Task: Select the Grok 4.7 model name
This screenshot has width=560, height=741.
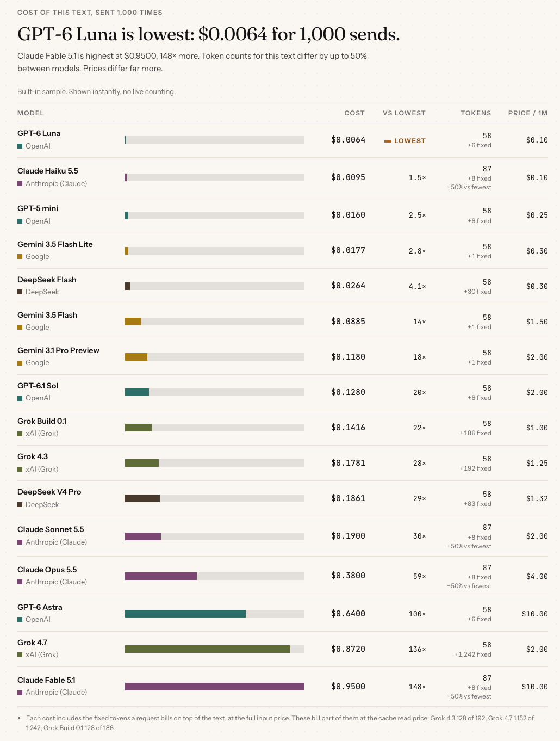Action: pyautogui.click(x=32, y=643)
